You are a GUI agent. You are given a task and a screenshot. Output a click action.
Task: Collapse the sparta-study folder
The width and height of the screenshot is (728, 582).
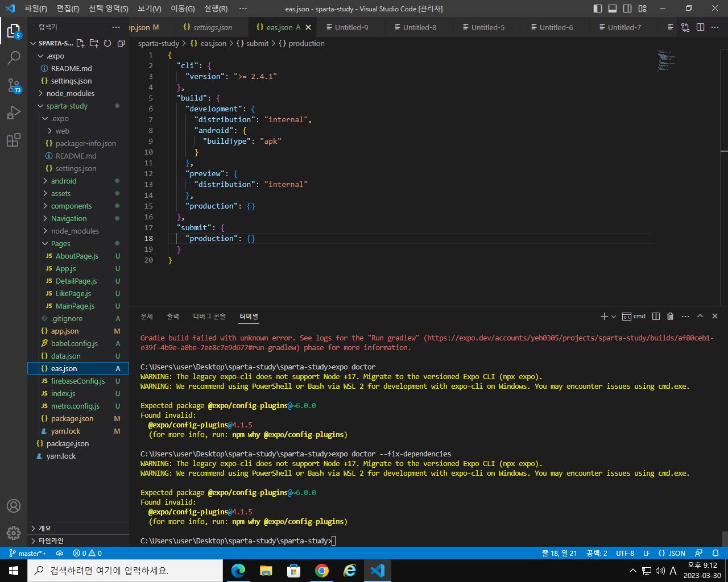(x=41, y=106)
